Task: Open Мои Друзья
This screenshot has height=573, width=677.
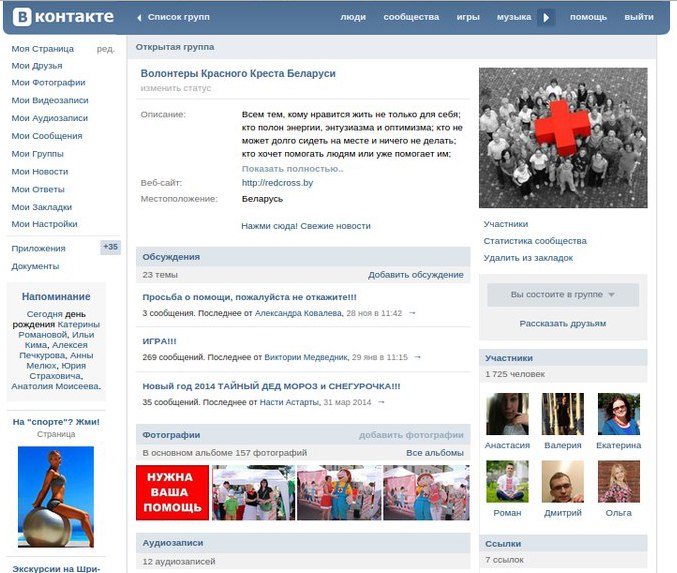Action: click(37, 66)
